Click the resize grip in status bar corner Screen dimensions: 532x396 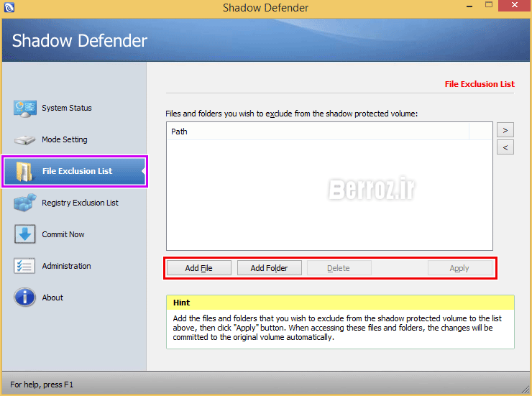pos(526,390)
